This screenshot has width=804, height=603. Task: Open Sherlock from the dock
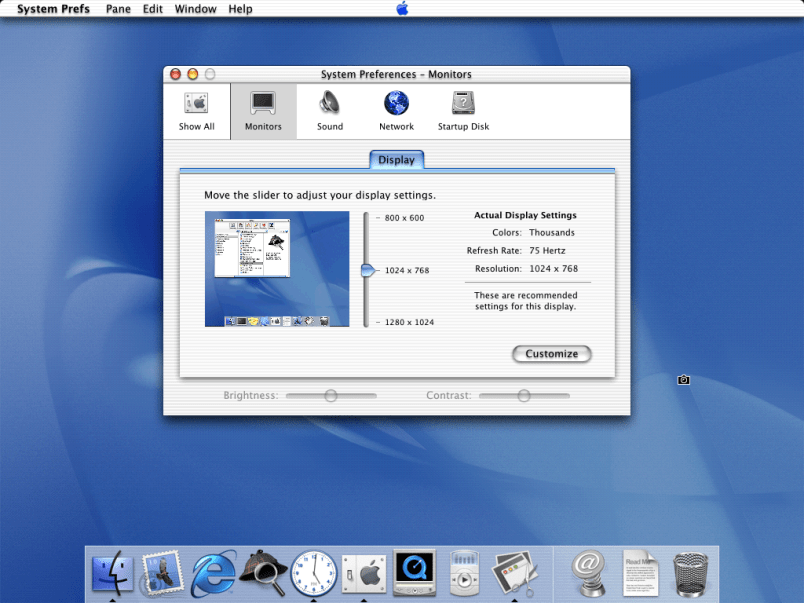coord(263,573)
